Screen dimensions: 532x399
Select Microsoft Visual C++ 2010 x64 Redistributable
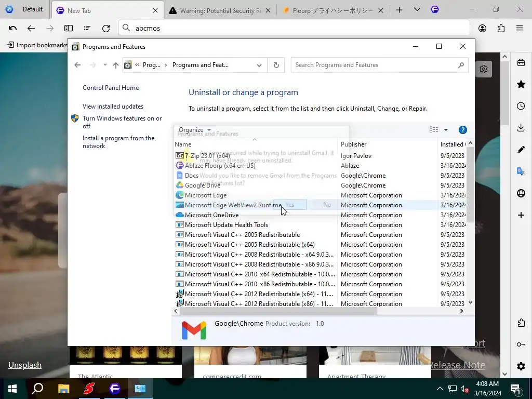[x=255, y=274]
